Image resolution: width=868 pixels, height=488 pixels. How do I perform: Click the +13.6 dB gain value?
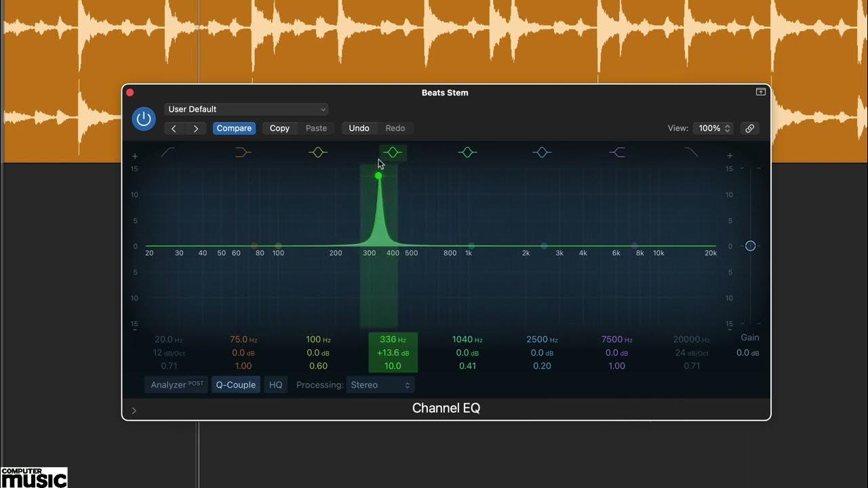click(393, 352)
